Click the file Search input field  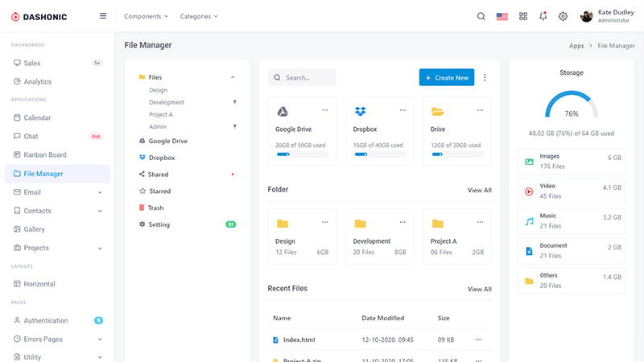pos(302,77)
